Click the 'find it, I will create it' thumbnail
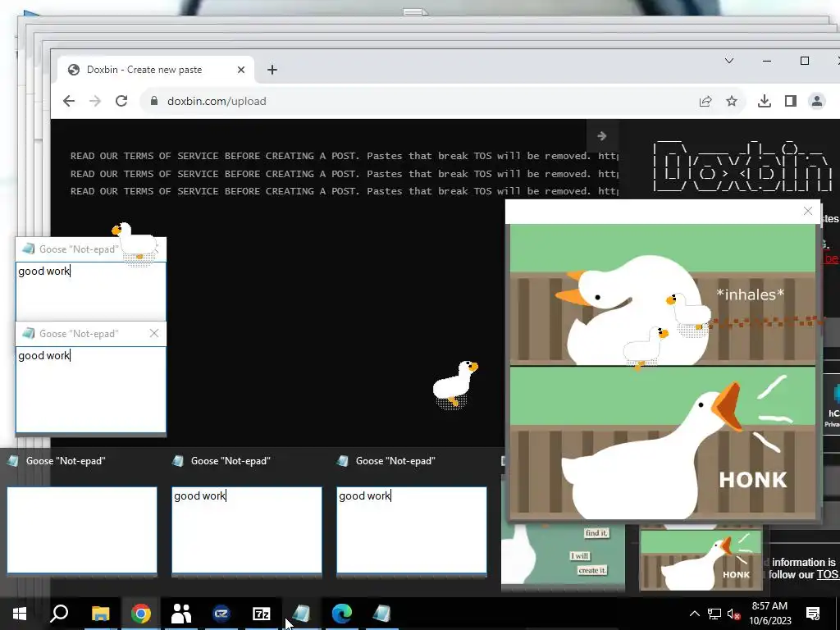The image size is (840, 630). pos(563,555)
